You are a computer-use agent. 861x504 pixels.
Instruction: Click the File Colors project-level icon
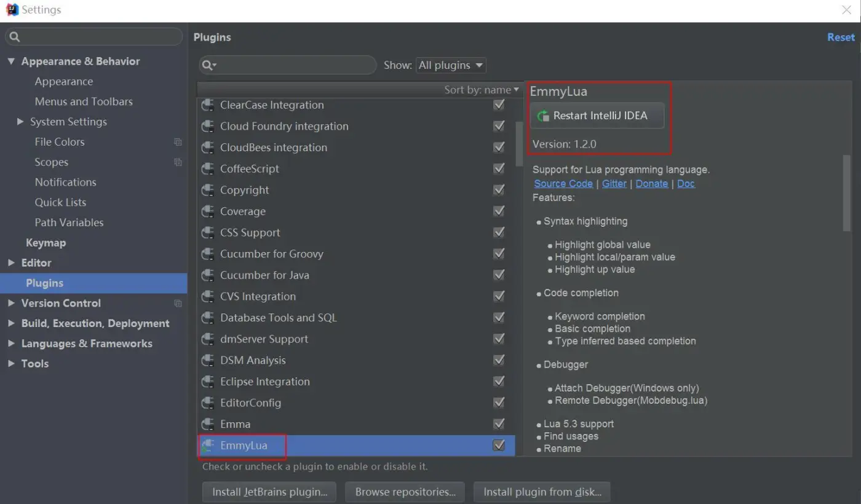[x=178, y=142]
